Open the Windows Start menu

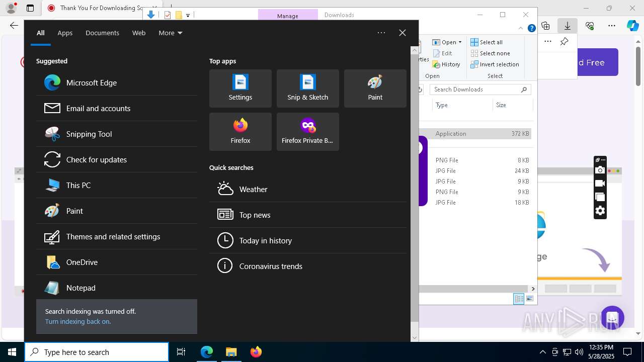point(12,352)
